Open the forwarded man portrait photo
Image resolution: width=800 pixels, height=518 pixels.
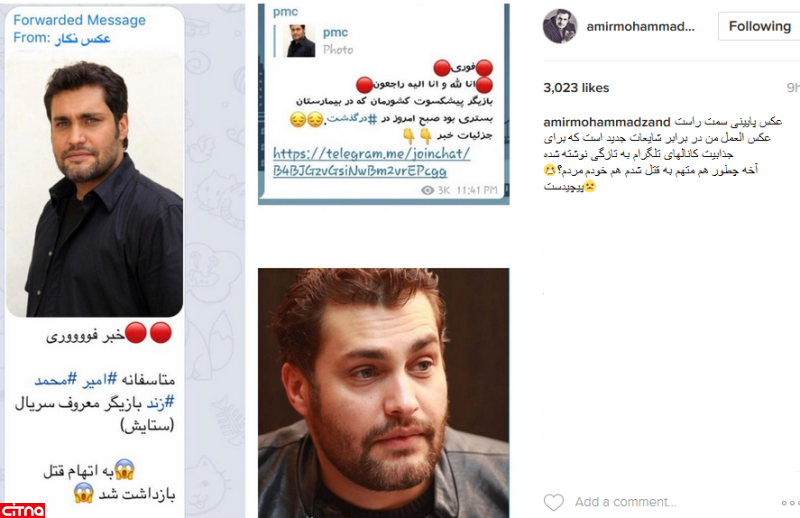[95, 184]
